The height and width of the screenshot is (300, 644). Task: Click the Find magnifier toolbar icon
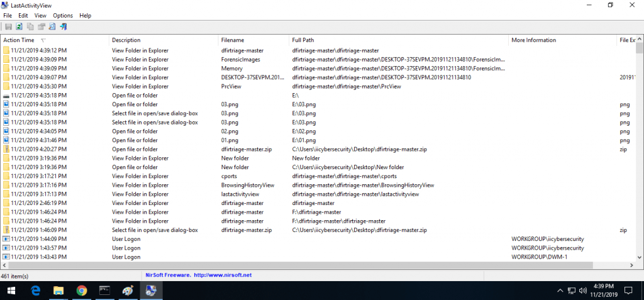(x=52, y=26)
